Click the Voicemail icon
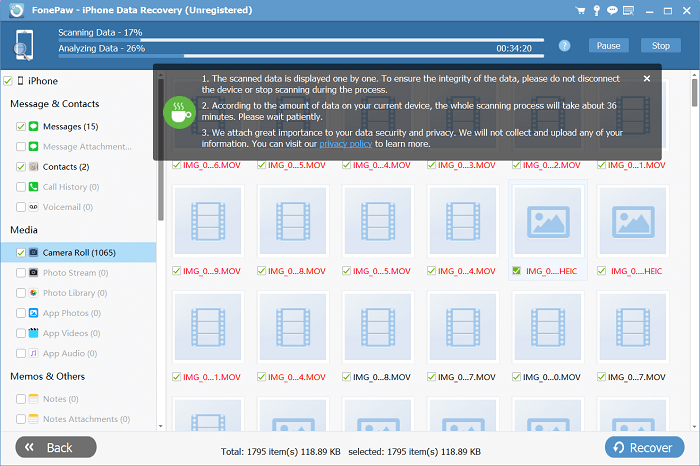The height and width of the screenshot is (466, 700). point(33,207)
